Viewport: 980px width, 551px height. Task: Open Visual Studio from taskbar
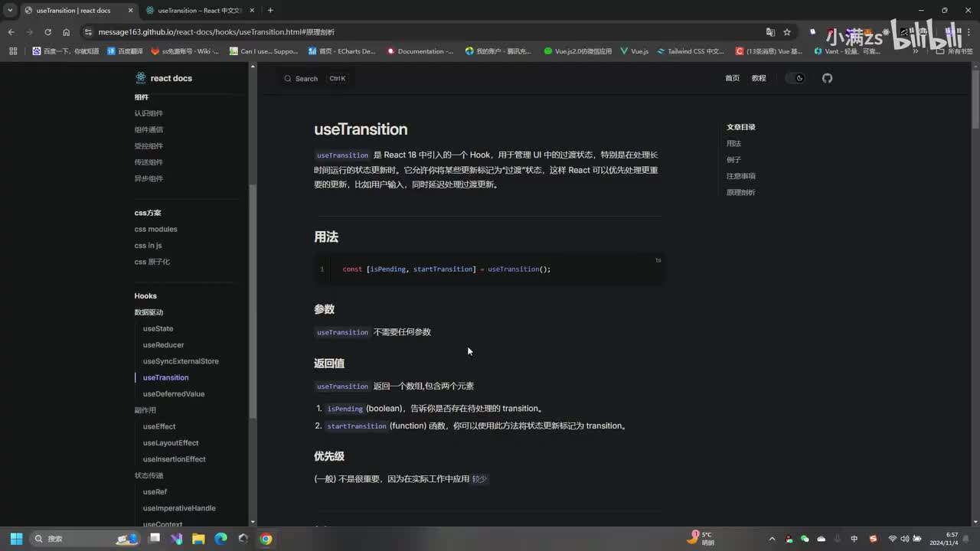click(x=176, y=539)
